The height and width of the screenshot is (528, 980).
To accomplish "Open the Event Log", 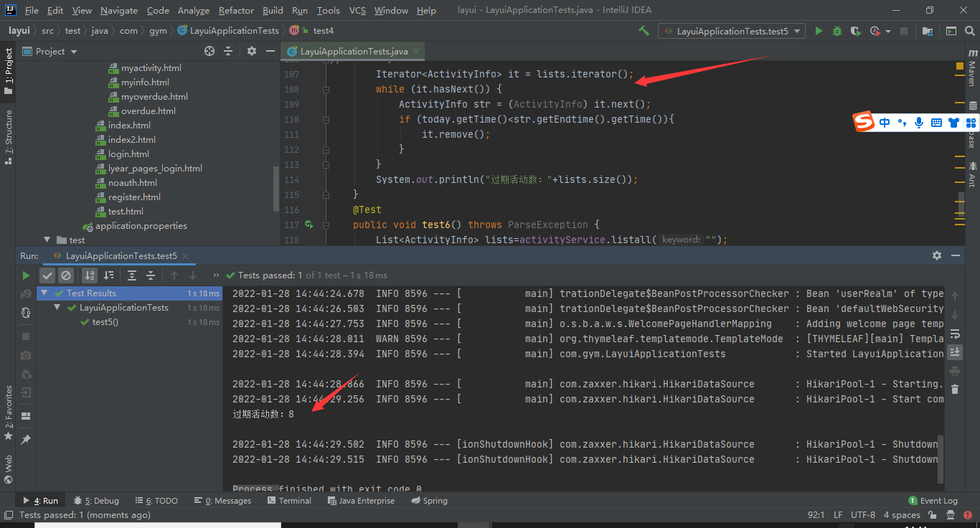I will click(x=933, y=501).
